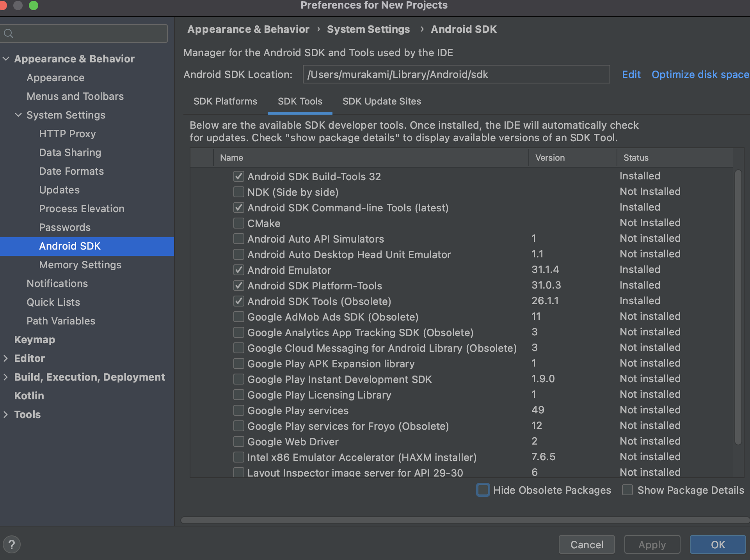Sort by Status column header
750x560 pixels.
[x=675, y=158]
